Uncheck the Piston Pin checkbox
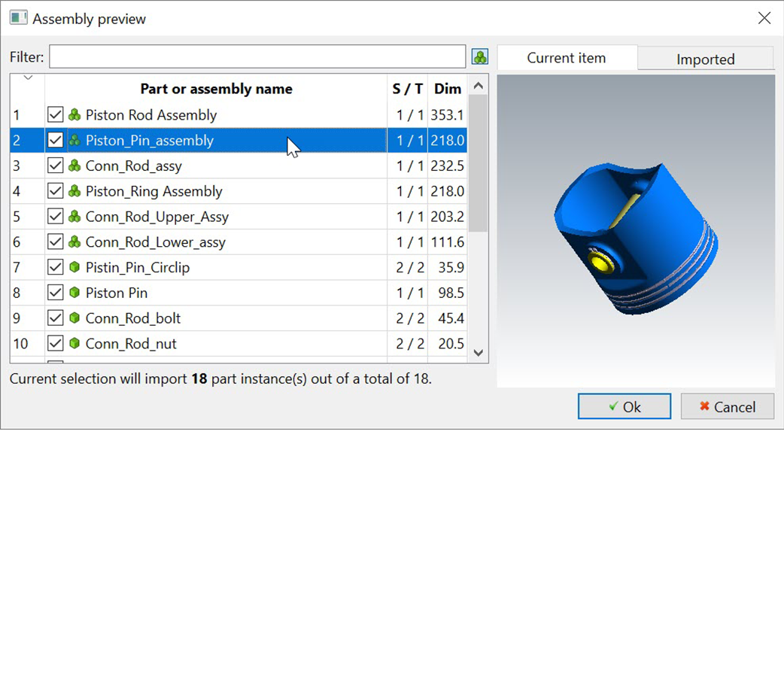This screenshot has height=696, width=784. 56,293
